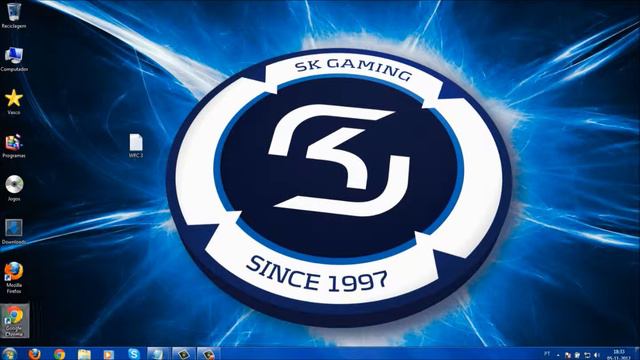
Task: Switch to the second running game icon in the taskbar
Action: pos(209,354)
